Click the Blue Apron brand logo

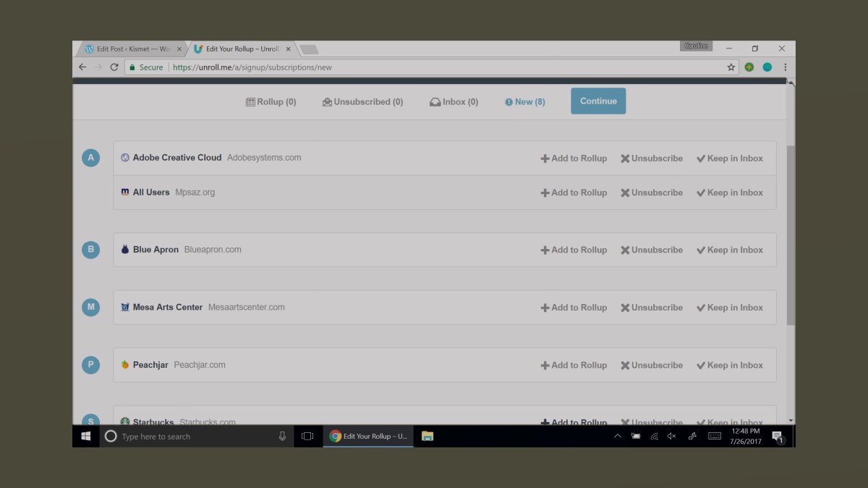point(125,249)
